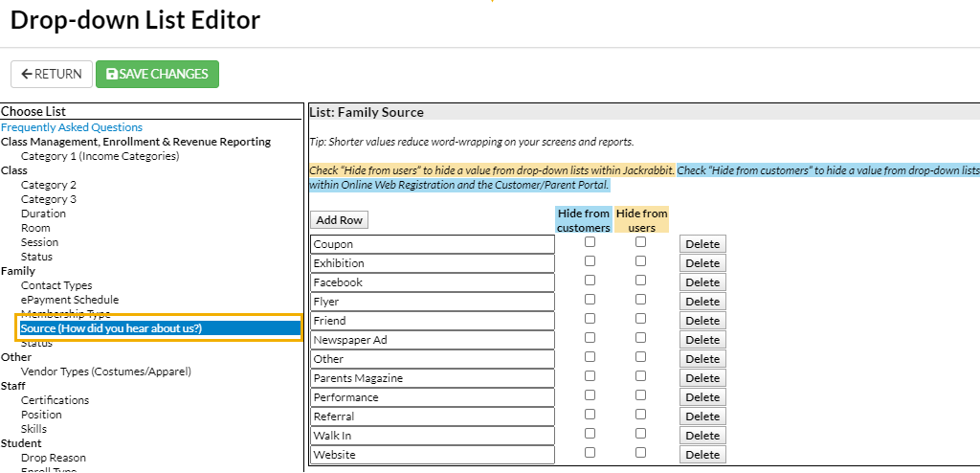Check Hide from users for Friend
Image resolution: width=980 pixels, height=473 pixels.
coord(640,319)
